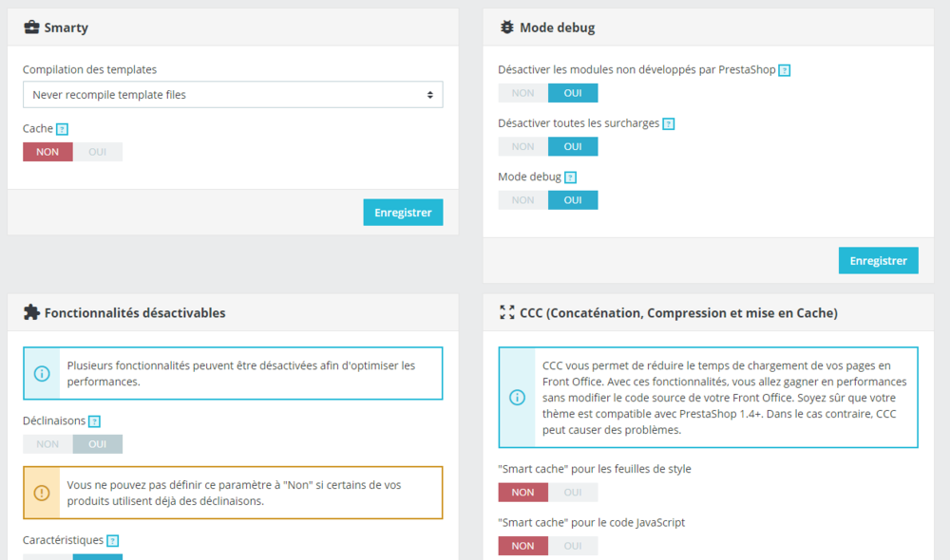Click Enregistrer in the Smarty panel
The height and width of the screenshot is (560, 950).
click(x=403, y=213)
